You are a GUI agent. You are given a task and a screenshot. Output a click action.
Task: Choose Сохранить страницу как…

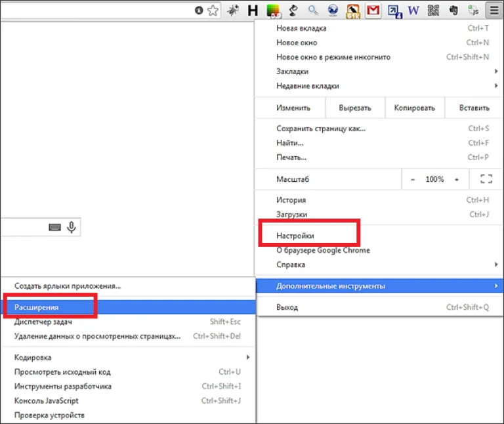point(379,129)
